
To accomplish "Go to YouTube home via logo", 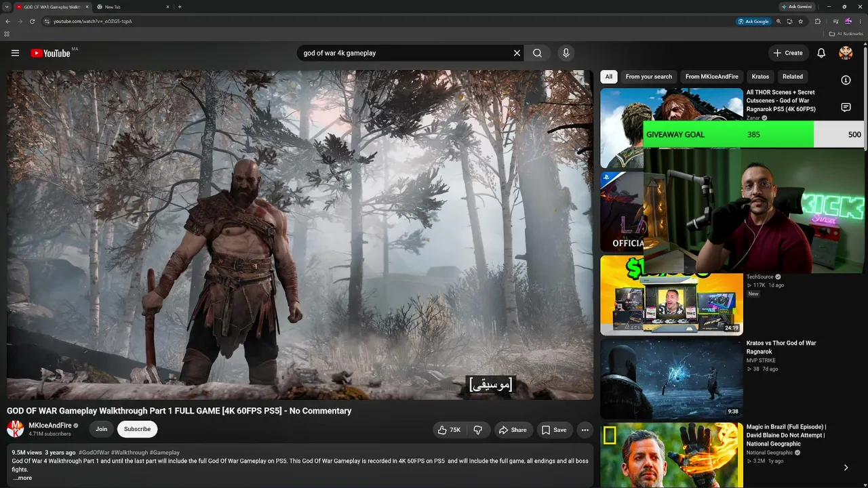I will pyautogui.click(x=50, y=53).
